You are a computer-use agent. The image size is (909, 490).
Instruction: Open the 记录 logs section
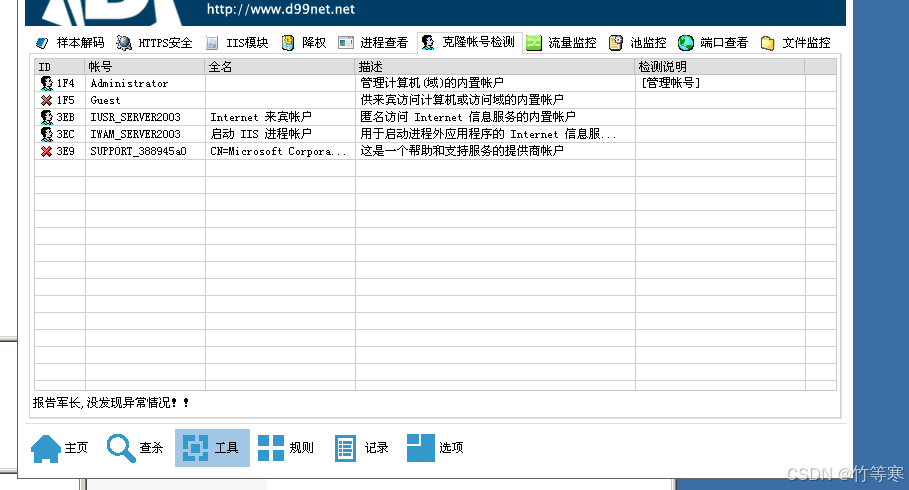tap(361, 448)
